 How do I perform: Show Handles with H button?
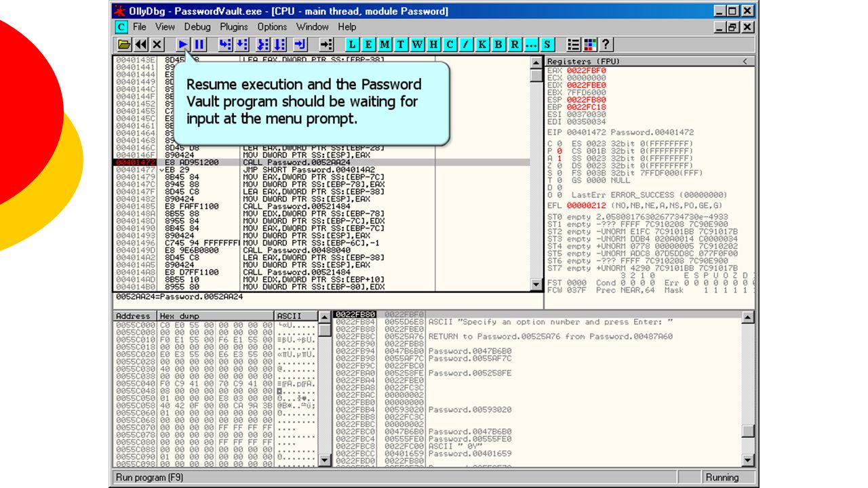(x=433, y=45)
